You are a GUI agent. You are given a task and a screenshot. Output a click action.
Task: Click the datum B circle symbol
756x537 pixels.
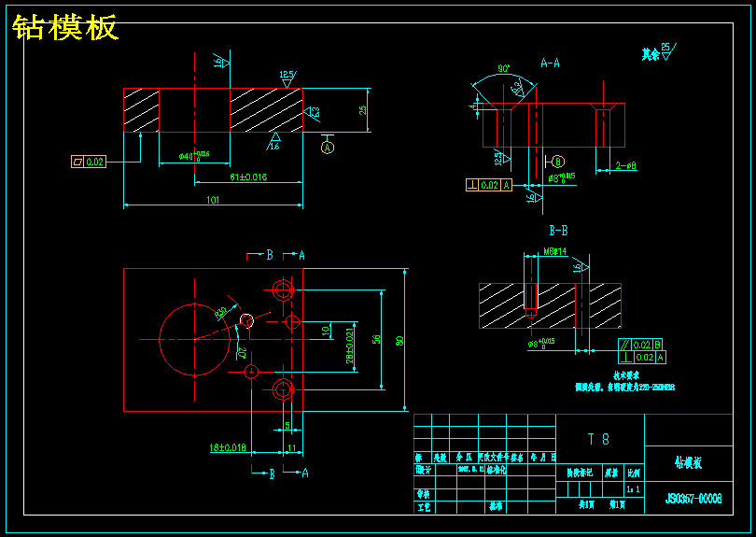558,162
